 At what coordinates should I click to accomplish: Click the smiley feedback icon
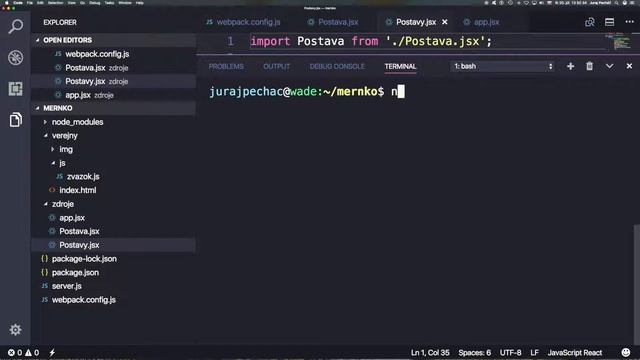pyautogui.click(x=625, y=352)
